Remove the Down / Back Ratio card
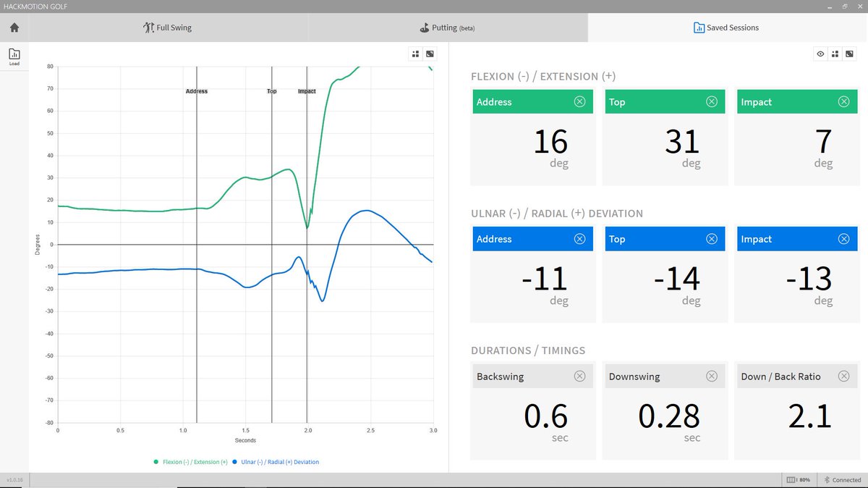868x488 pixels. coord(843,376)
